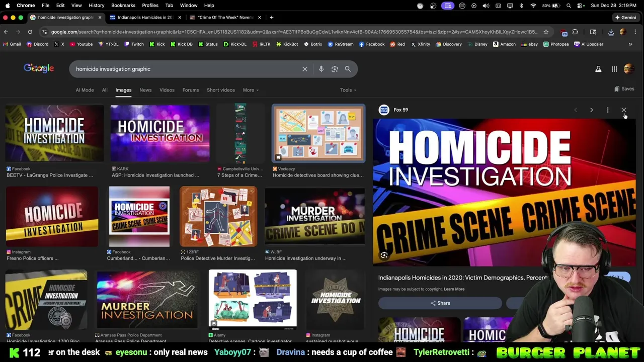Viewport: 644px width, 362px height.
Task: Search inside image with Lens icon
Action: pos(384,255)
